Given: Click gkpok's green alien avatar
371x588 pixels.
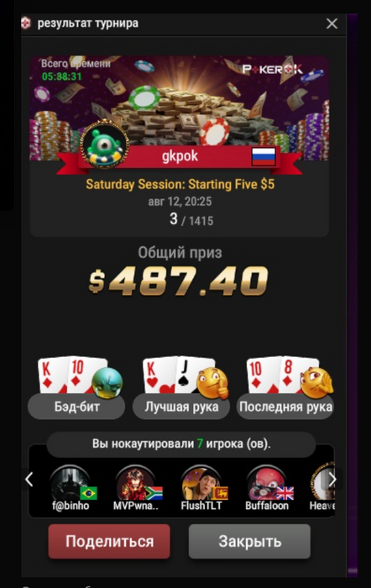Looking at the screenshot, I should [x=105, y=145].
